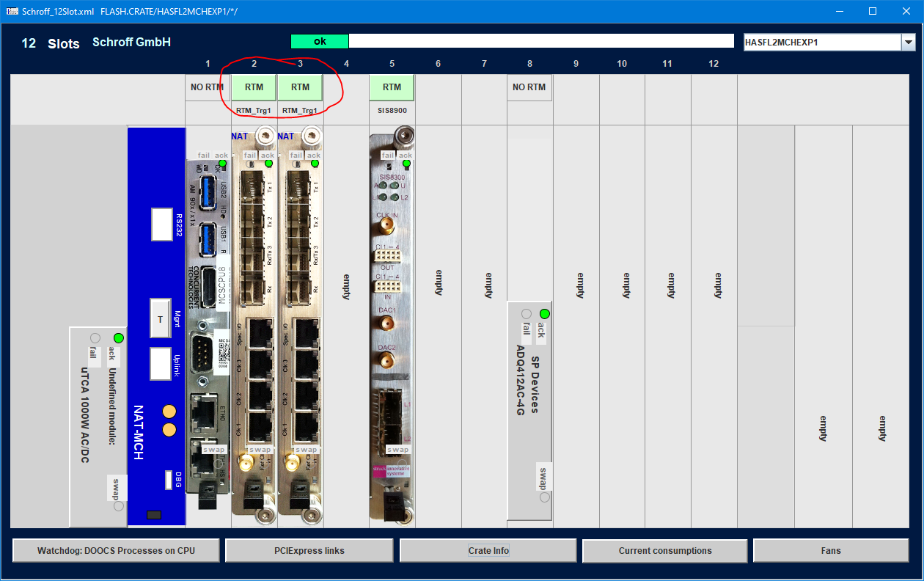Open Current consumptions view
This screenshot has height=581, width=924.
point(665,551)
